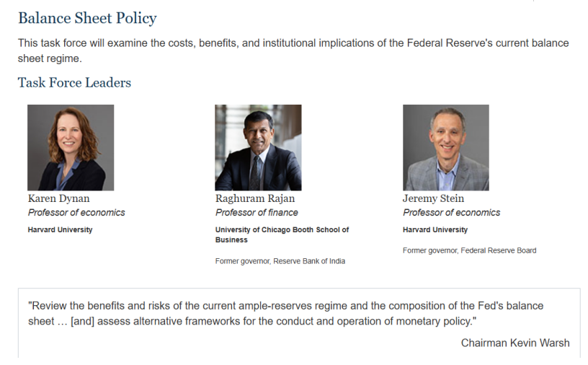Viewport: 588px width, 365px height.
Task: Click the Chairman Kevin Warsh attribution
Action: [515, 343]
